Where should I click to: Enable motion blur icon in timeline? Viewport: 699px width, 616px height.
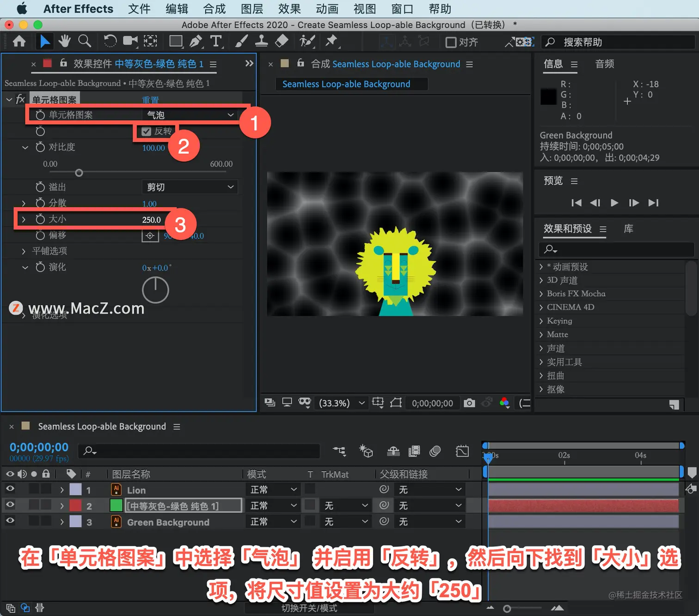pos(435,451)
